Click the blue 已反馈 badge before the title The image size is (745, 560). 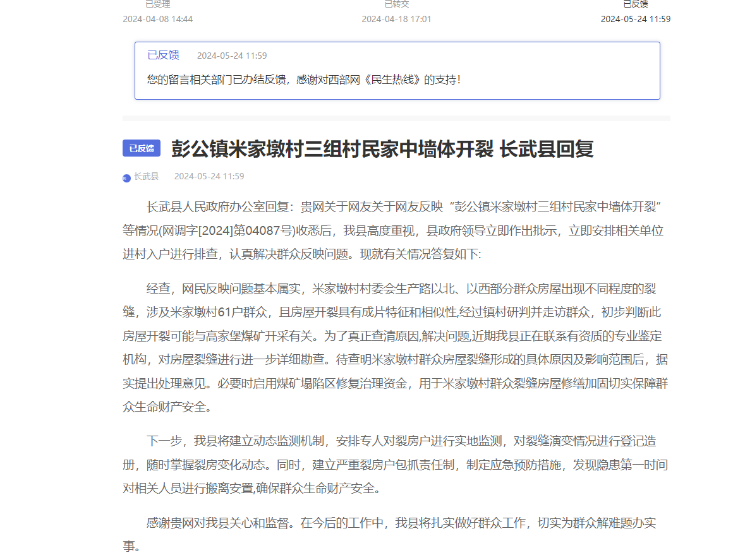click(x=142, y=148)
